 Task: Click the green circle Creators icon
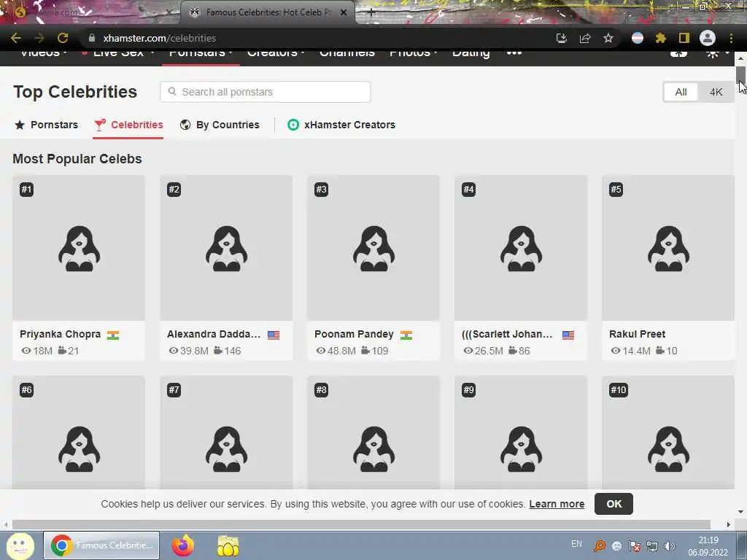293,125
